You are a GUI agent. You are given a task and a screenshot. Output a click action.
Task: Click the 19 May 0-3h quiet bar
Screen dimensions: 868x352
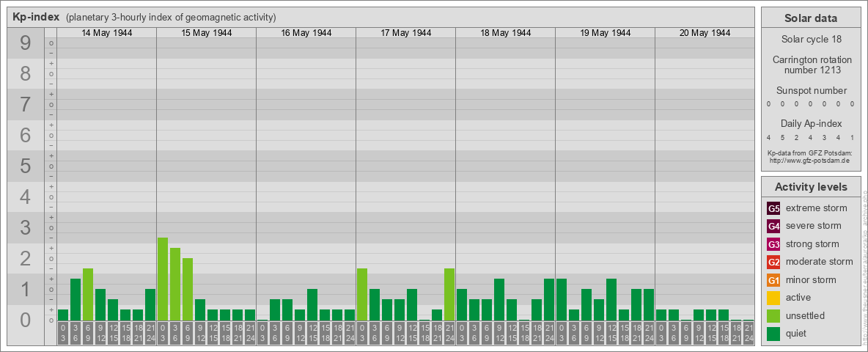[562, 299]
